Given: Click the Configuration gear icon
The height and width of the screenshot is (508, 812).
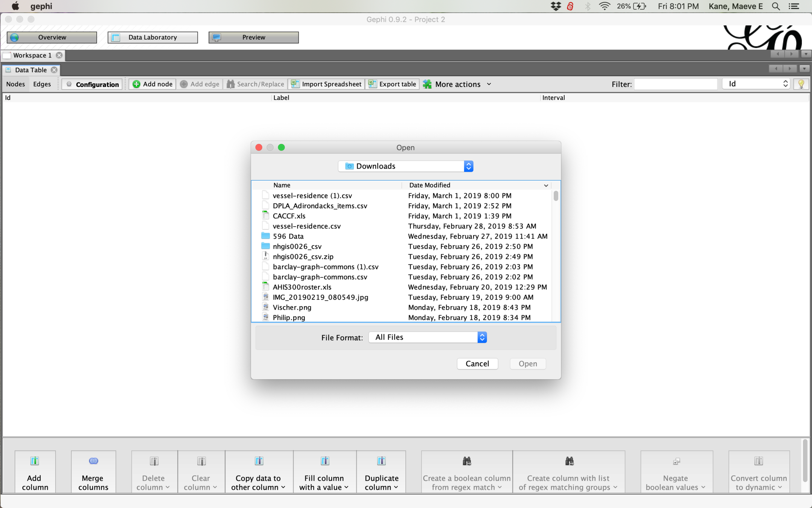Looking at the screenshot, I should tap(69, 84).
